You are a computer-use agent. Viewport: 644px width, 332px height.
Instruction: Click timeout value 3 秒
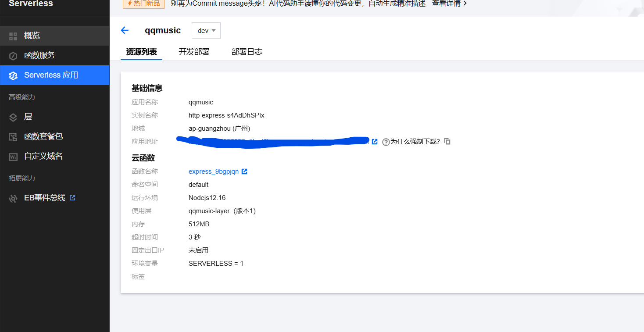pos(195,237)
